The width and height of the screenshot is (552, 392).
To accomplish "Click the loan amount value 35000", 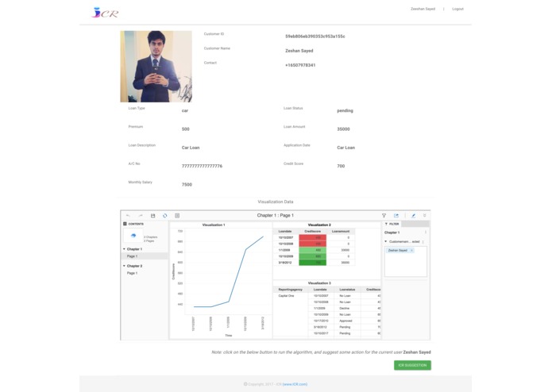I will pyautogui.click(x=343, y=129).
